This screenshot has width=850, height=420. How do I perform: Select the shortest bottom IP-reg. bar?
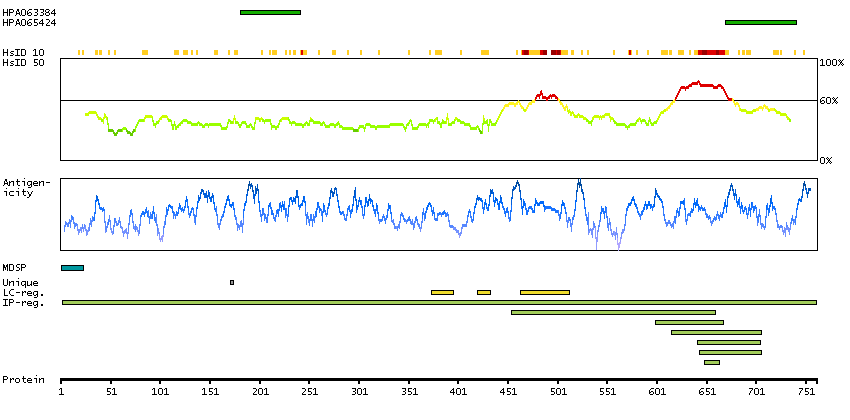click(x=711, y=362)
